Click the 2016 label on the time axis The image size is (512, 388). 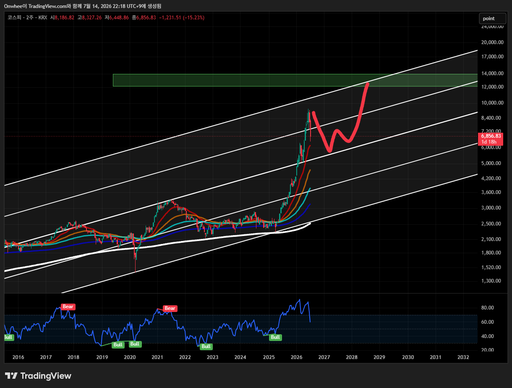[x=18, y=357]
